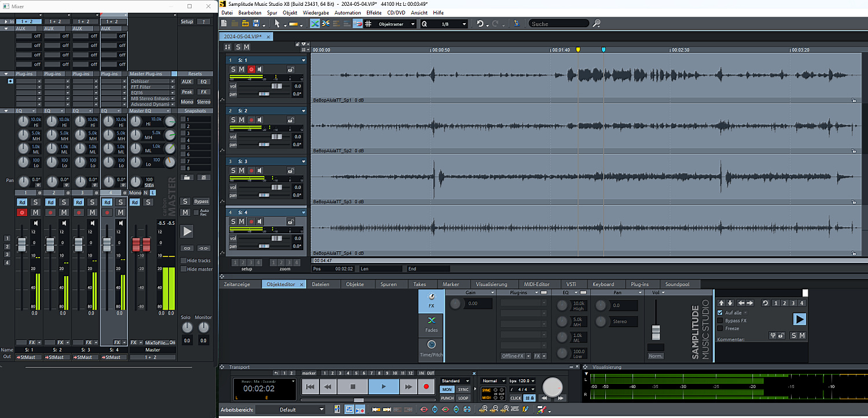Switch to the MIDI-Editor tab
868x418 pixels.
pyautogui.click(x=536, y=284)
